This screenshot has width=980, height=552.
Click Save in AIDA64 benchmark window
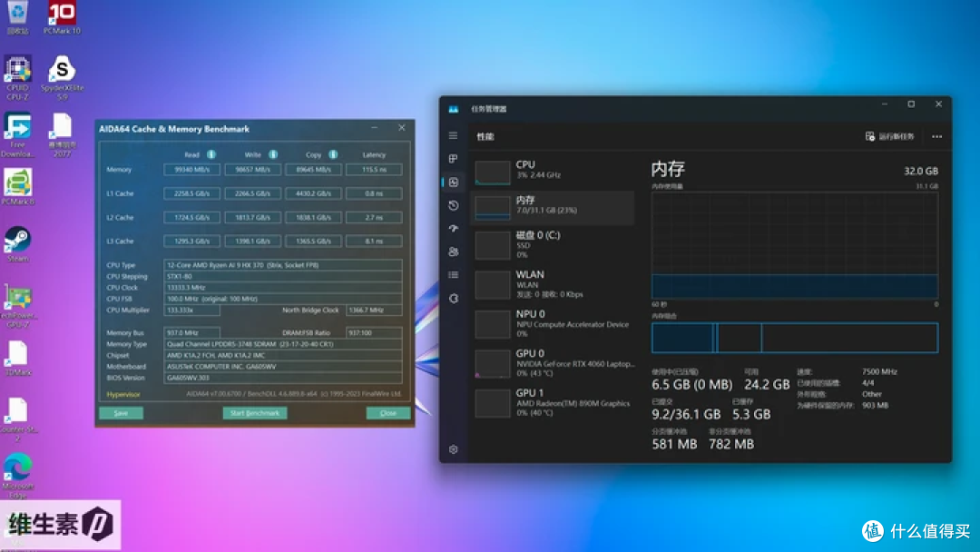121,413
